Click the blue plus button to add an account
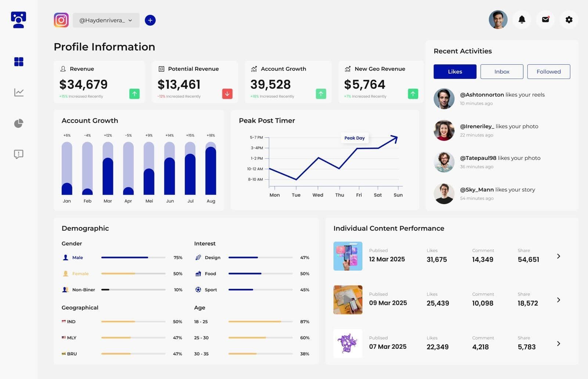588x379 pixels. tap(150, 20)
